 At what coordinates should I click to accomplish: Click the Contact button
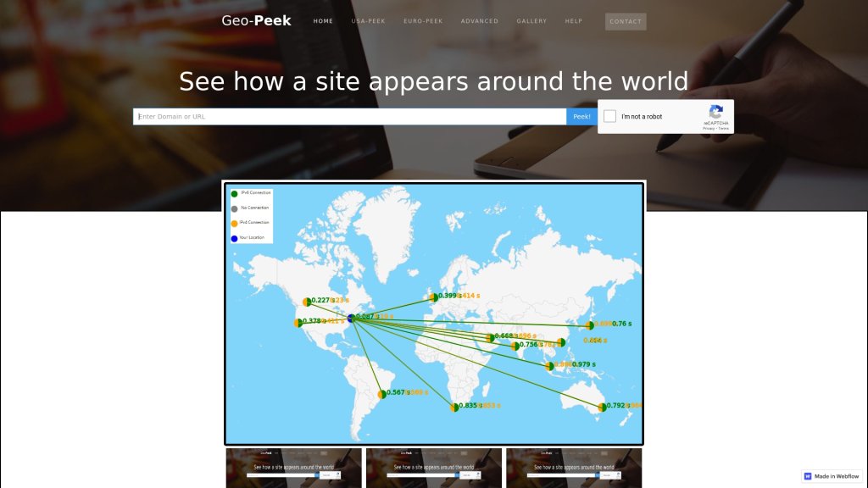tap(626, 21)
